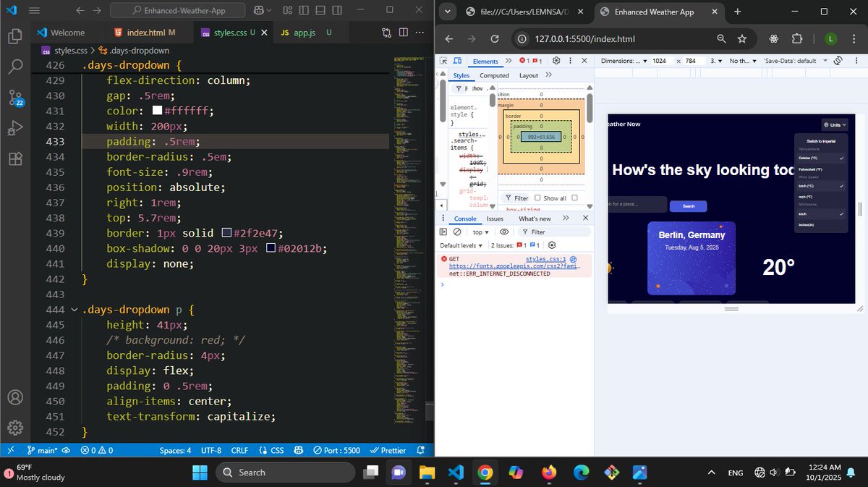Switch to the Computed tab in DevTools
The width and height of the screenshot is (868, 487).
pos(495,75)
